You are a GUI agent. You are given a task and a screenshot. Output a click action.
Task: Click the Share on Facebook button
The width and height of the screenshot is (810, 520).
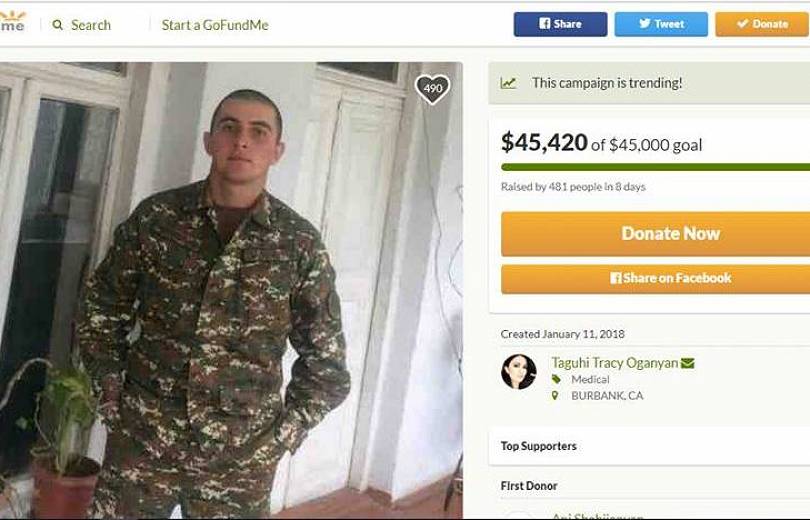click(656, 279)
